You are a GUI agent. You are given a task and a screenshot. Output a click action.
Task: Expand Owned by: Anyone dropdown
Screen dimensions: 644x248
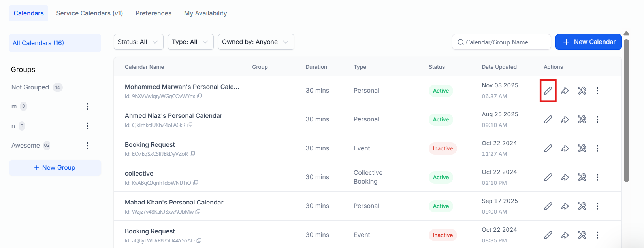point(256,42)
